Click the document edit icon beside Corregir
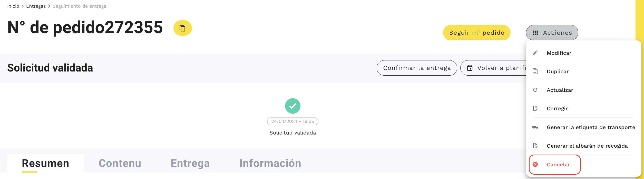This screenshot has width=644, height=179. [535, 109]
